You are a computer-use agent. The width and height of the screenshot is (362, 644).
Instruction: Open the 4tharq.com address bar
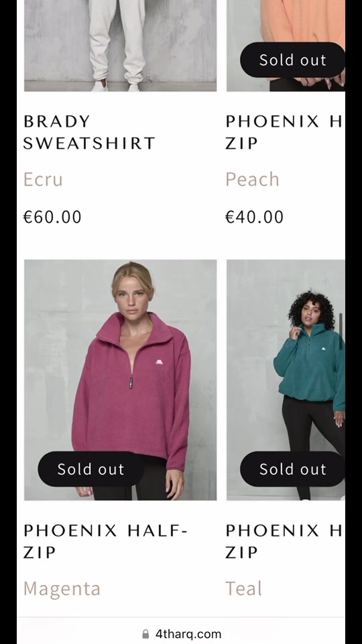[181, 634]
